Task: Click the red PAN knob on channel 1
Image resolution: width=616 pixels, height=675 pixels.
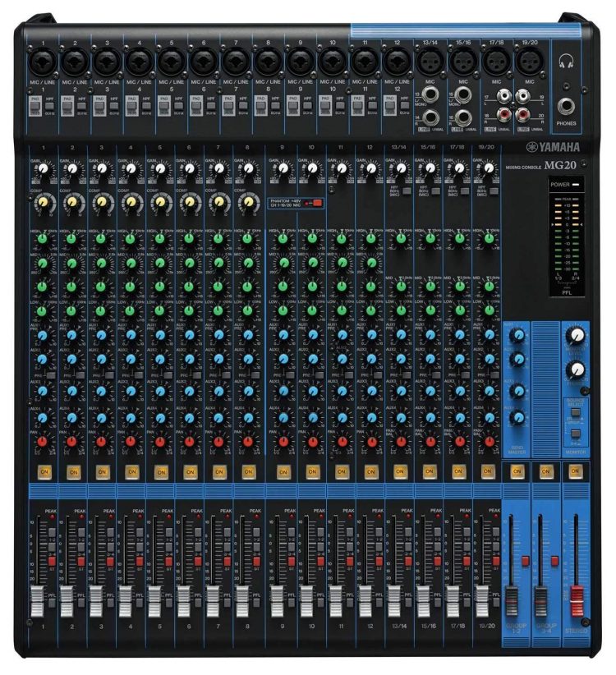Action: (42, 442)
